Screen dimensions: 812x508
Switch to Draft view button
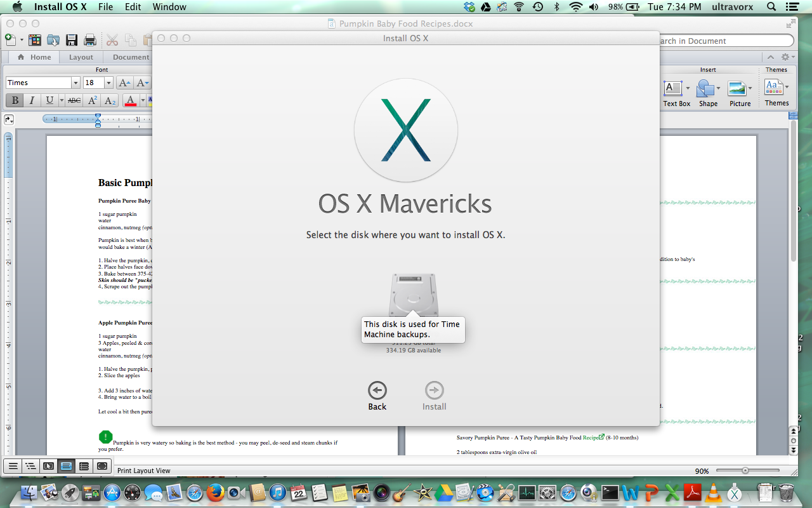[x=12, y=466]
